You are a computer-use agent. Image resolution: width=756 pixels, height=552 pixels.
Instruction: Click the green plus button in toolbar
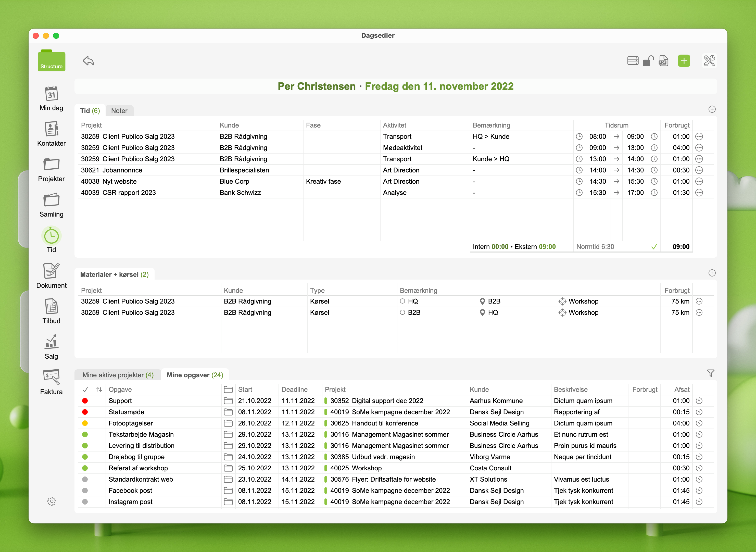(x=684, y=61)
